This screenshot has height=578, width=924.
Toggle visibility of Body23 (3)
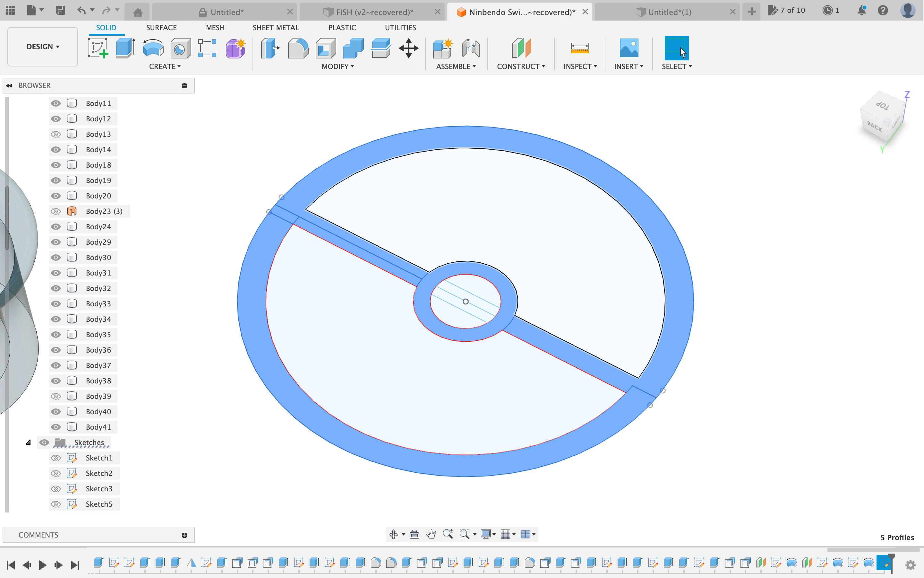point(56,211)
